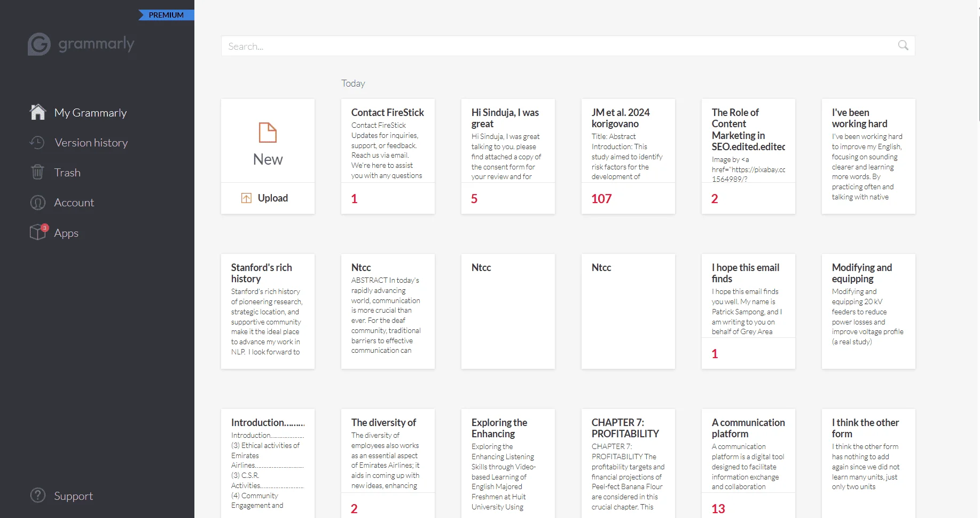The width and height of the screenshot is (980, 518).
Task: Open the Exploring the Enhancing document
Action: point(508,463)
